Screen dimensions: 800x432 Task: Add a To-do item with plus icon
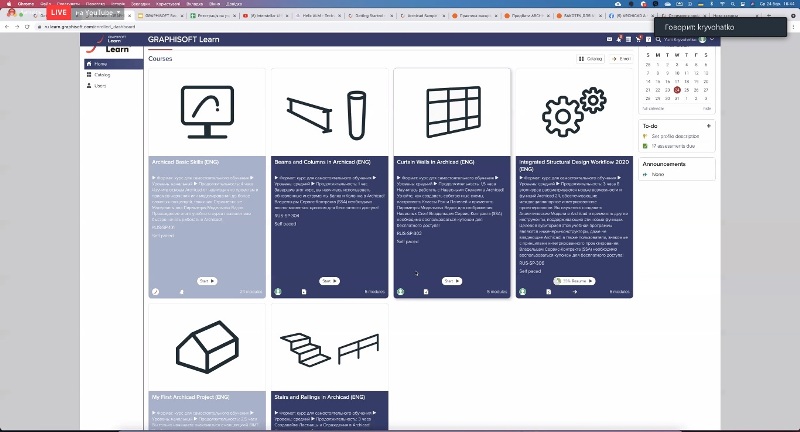[x=709, y=125]
